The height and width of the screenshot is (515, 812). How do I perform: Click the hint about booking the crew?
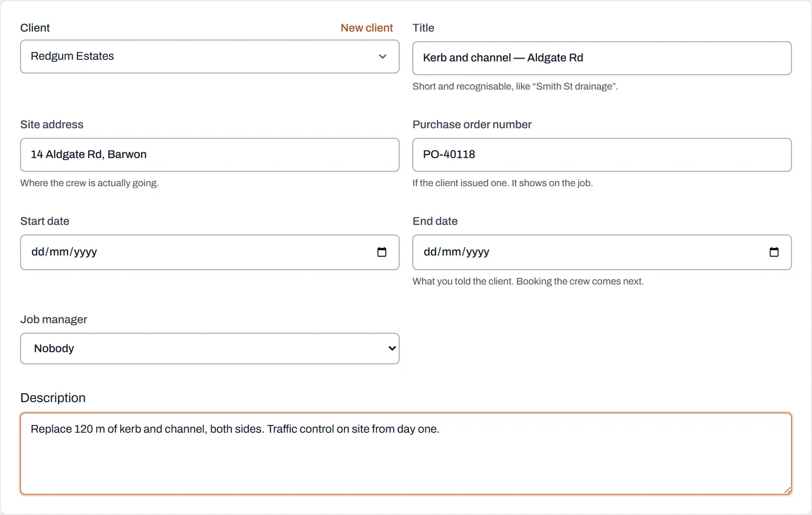pos(528,281)
